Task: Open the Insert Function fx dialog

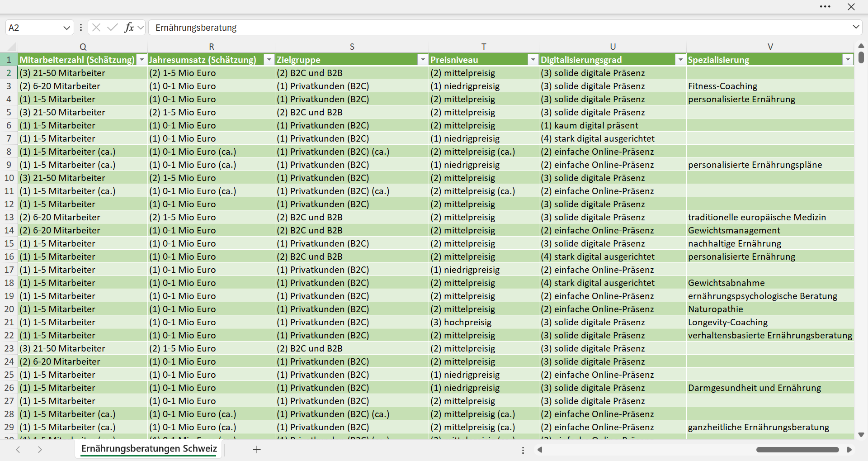Action: tap(129, 28)
